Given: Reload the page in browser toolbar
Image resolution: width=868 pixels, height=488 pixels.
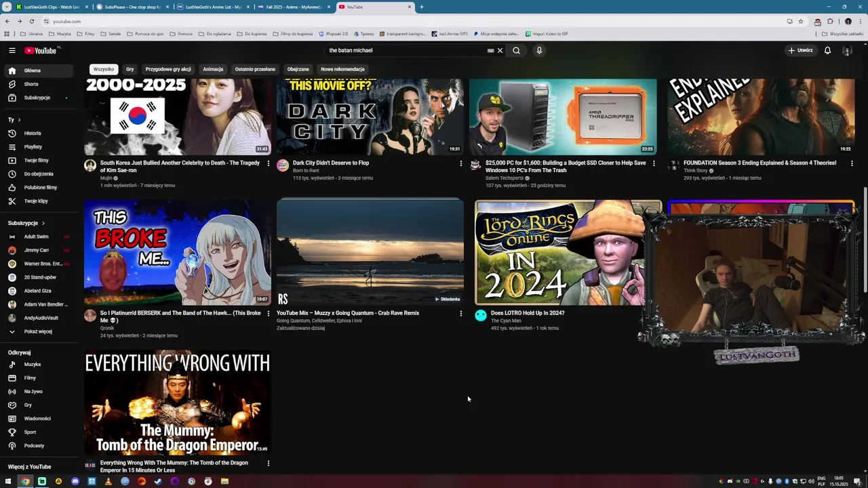Looking at the screenshot, I should 31,21.
